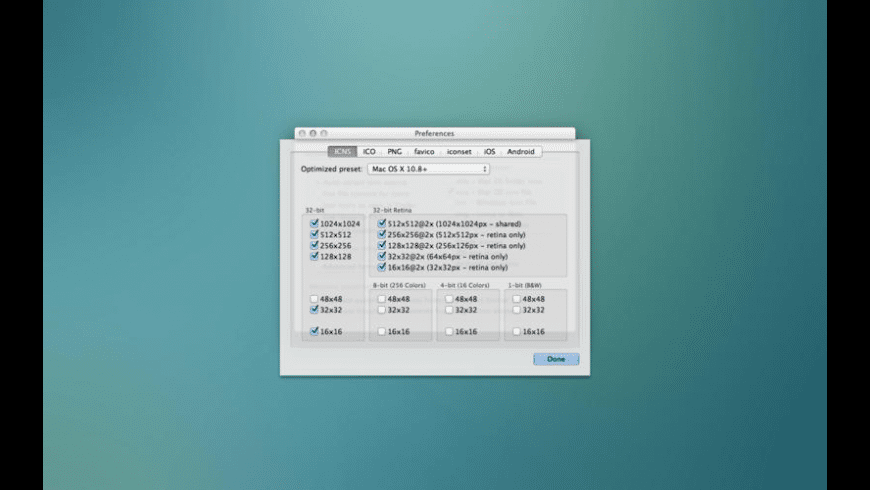Switch to the iOS tab

tap(489, 151)
